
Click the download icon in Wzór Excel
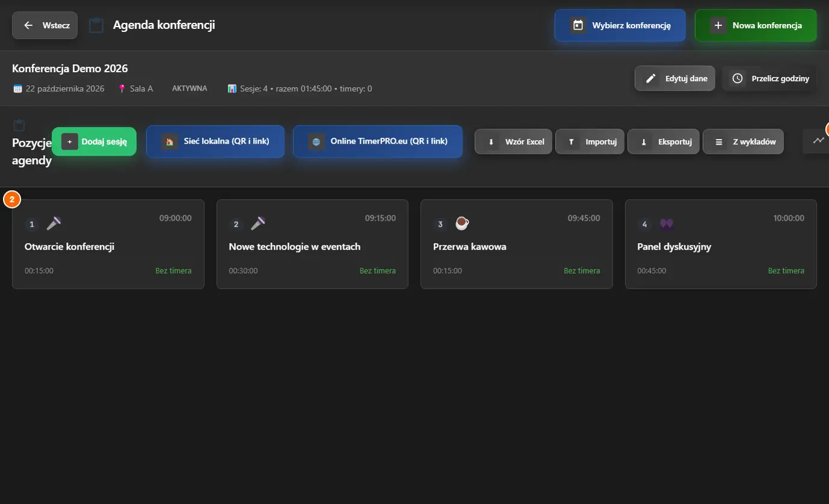tap(491, 142)
